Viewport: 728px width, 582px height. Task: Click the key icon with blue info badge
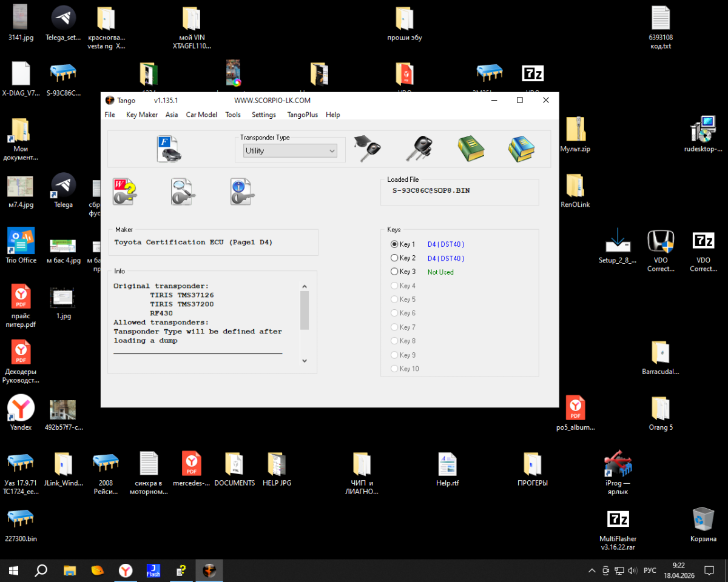click(x=242, y=192)
